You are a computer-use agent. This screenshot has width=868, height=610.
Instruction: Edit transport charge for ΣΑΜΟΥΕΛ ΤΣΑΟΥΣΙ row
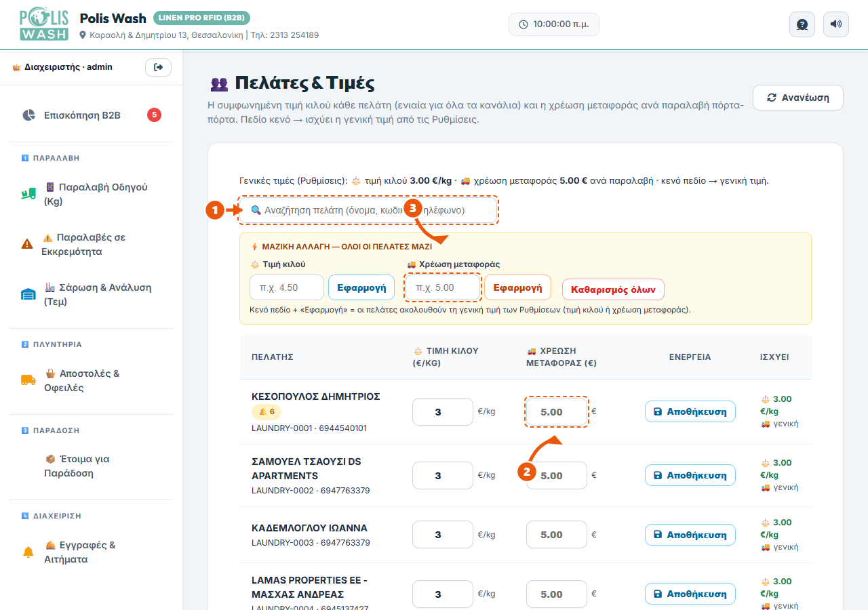[557, 476]
